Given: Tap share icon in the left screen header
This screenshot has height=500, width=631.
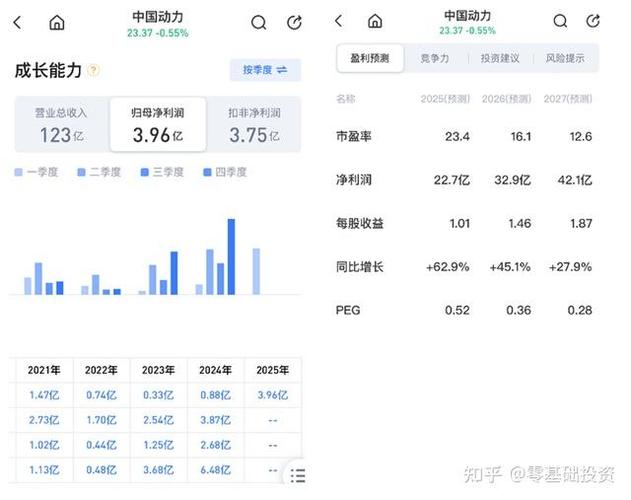Looking at the screenshot, I should coord(294,23).
